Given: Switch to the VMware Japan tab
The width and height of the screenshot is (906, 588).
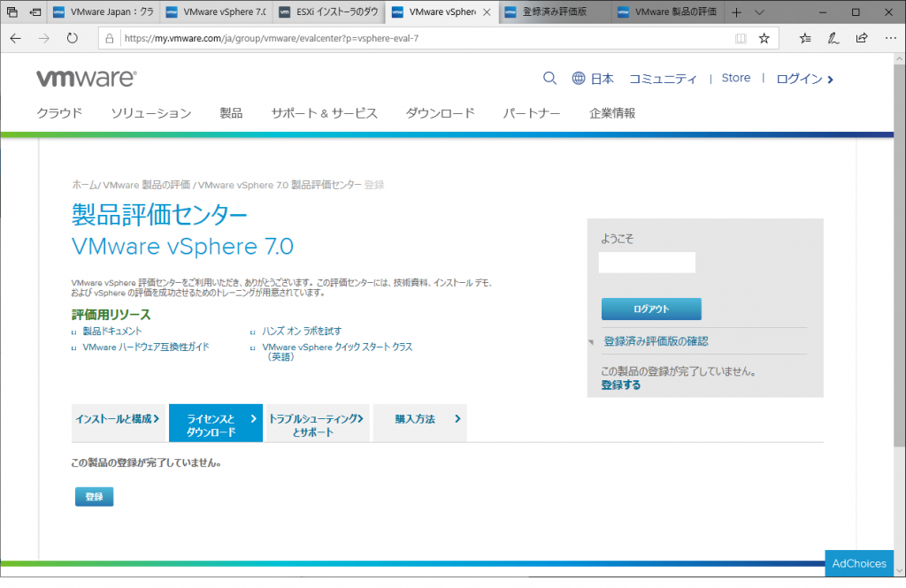Looking at the screenshot, I should (102, 12).
